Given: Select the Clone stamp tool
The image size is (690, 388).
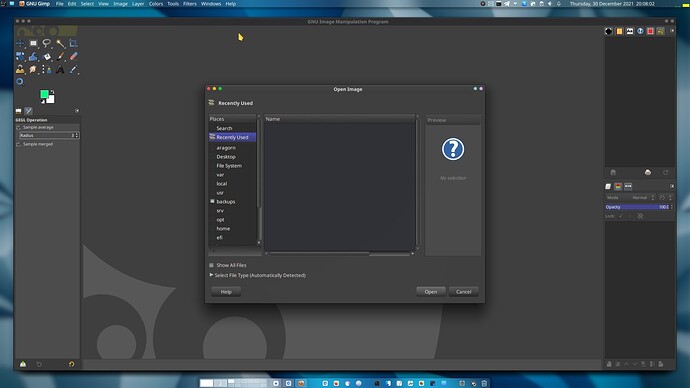Looking at the screenshot, I should click(20, 70).
